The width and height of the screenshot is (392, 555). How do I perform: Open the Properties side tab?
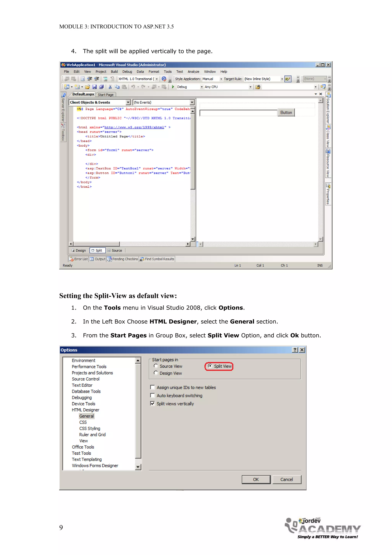click(x=328, y=194)
